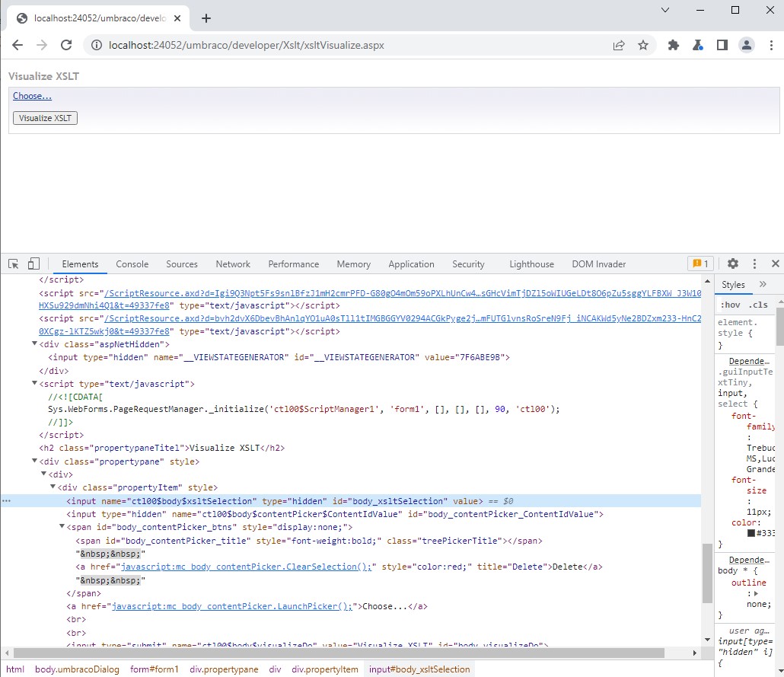Collapse the script type text/javascript node
This screenshot has height=677, width=784.
tap(34, 383)
